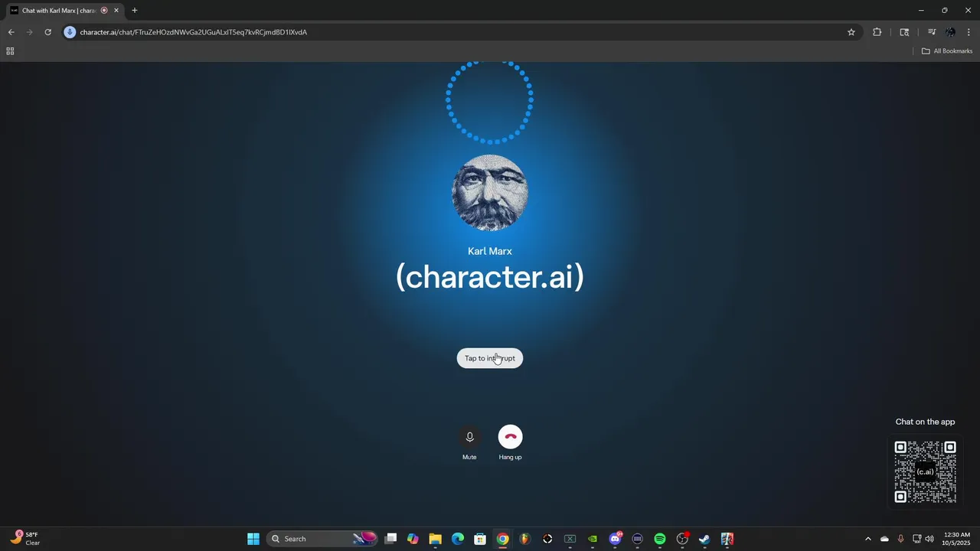The image size is (980, 551).
Task: Open Spotify from the taskbar
Action: [660, 539]
